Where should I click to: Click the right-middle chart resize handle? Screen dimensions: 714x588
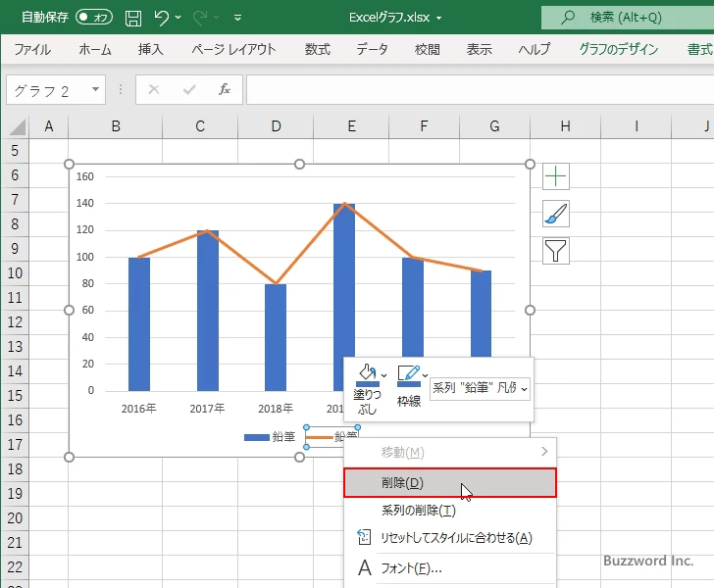[530, 311]
